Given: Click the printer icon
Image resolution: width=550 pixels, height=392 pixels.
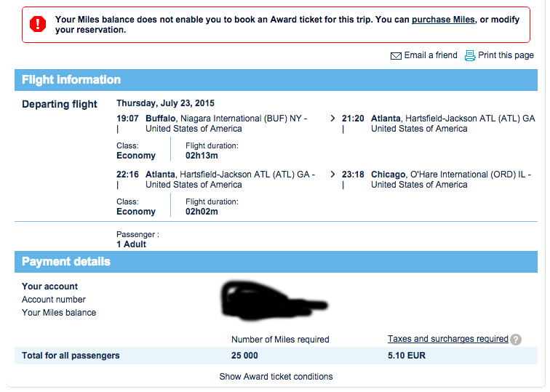Looking at the screenshot, I should pos(470,55).
